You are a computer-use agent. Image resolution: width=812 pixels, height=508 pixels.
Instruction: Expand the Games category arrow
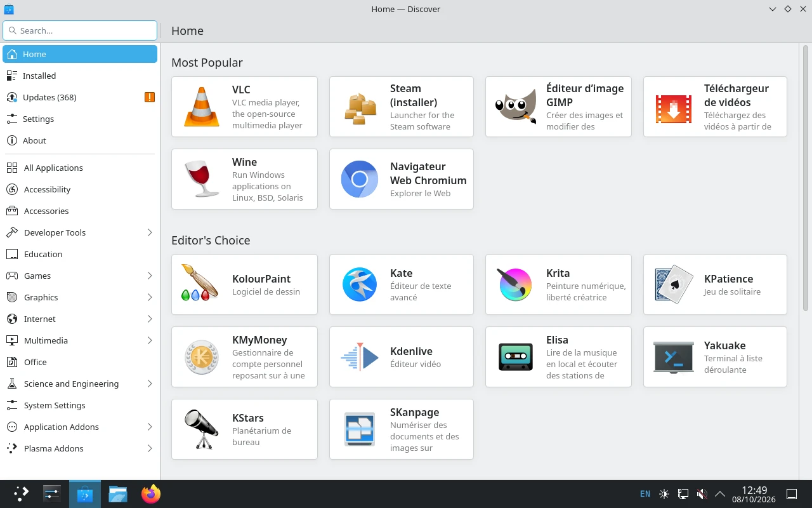click(x=150, y=276)
